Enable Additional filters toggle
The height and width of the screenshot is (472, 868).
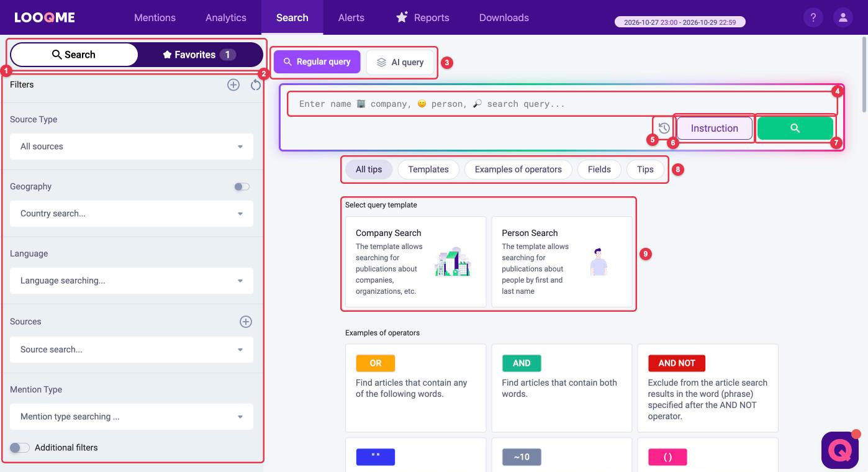19,448
